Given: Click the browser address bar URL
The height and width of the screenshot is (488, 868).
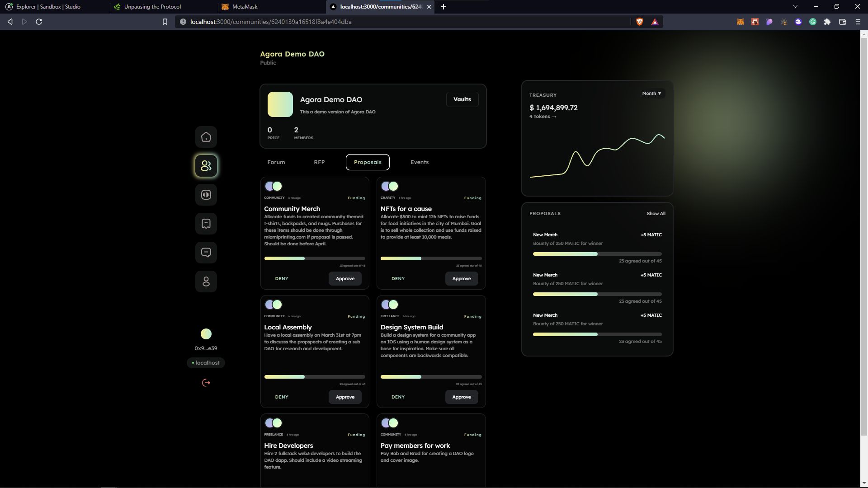Looking at the screenshot, I should (271, 22).
